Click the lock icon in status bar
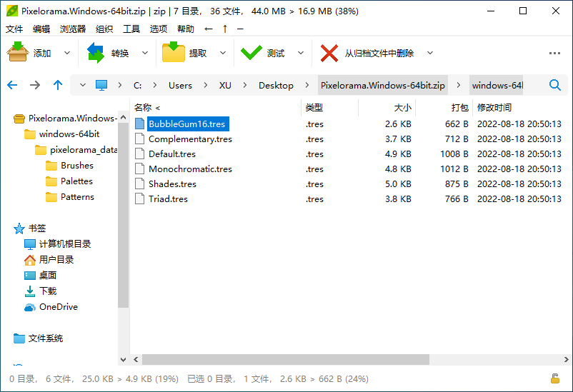 [x=555, y=378]
